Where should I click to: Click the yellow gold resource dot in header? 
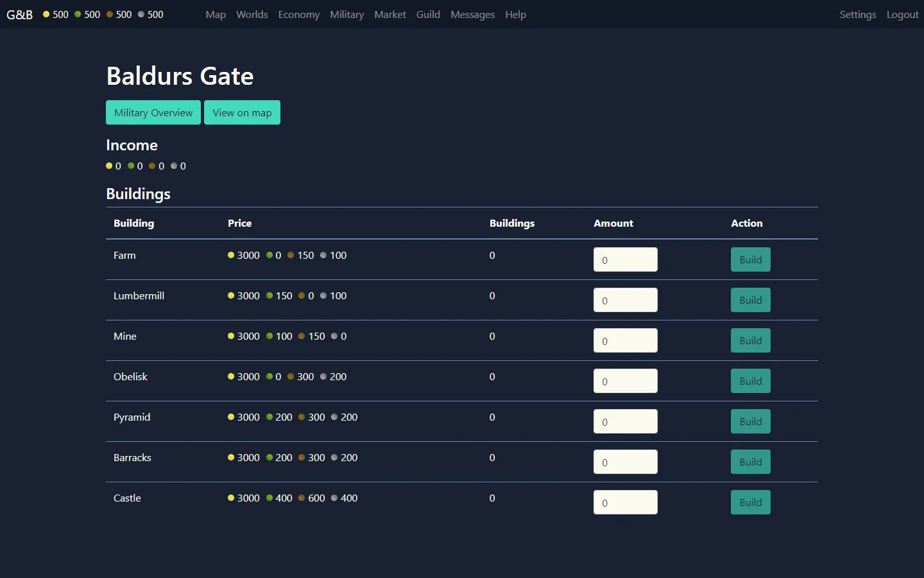click(46, 14)
